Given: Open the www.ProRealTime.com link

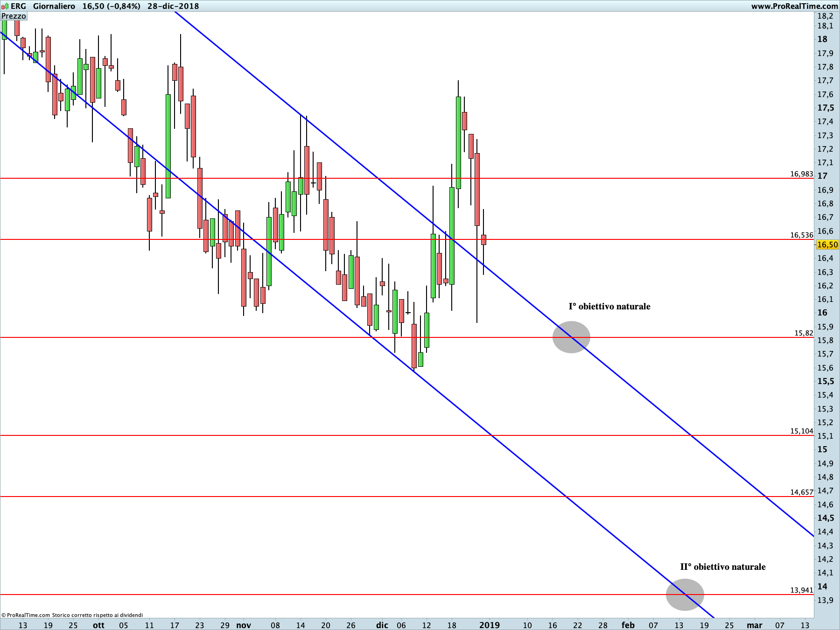Looking at the screenshot, I should 794,6.
